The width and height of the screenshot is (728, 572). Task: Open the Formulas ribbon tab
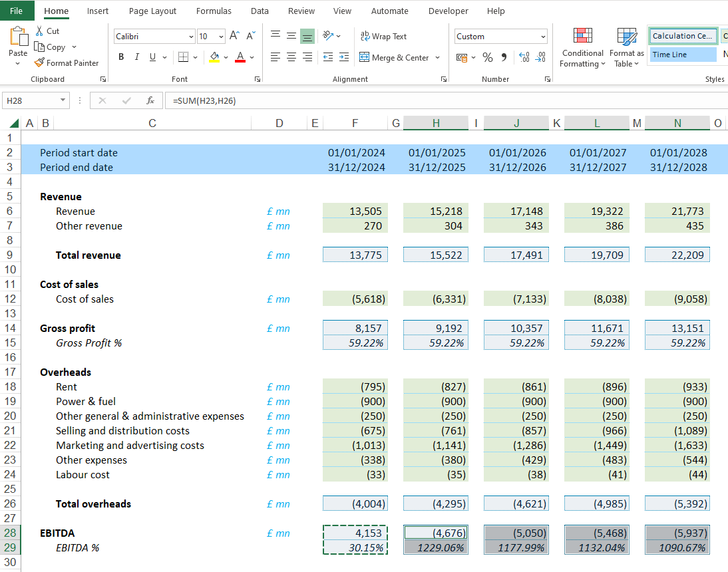click(214, 11)
